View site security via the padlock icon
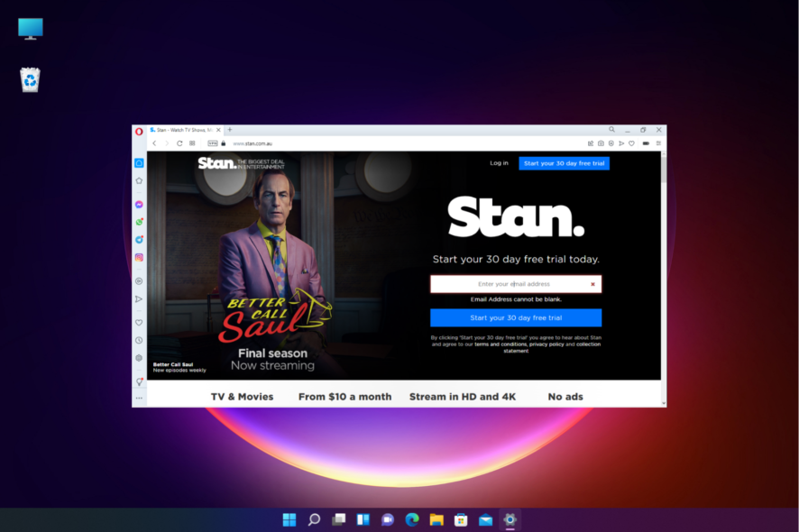 click(x=223, y=143)
